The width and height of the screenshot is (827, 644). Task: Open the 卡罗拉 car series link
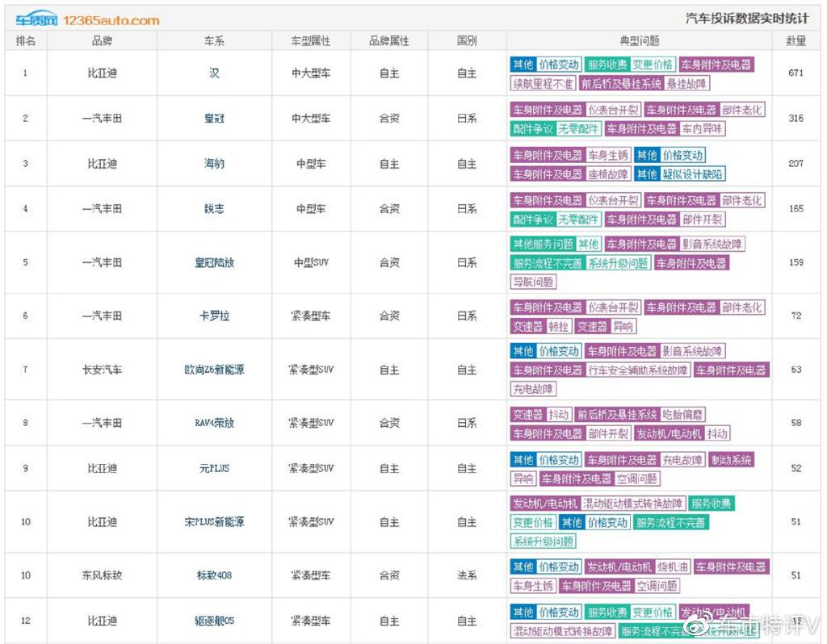[x=214, y=316]
